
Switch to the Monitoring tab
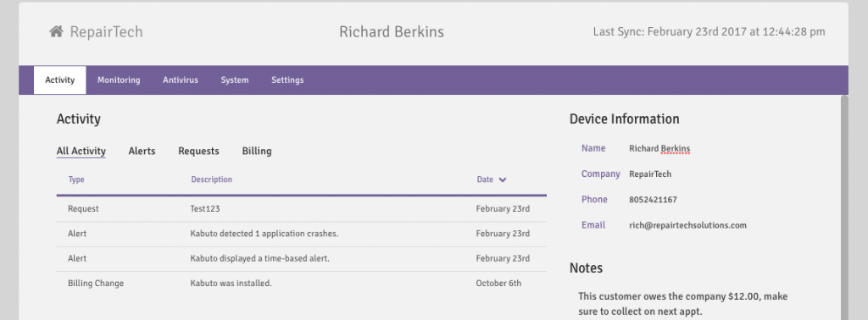[119, 80]
